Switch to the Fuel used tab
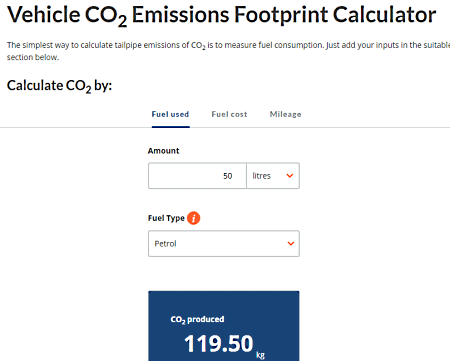The image size is (450, 361). [170, 114]
